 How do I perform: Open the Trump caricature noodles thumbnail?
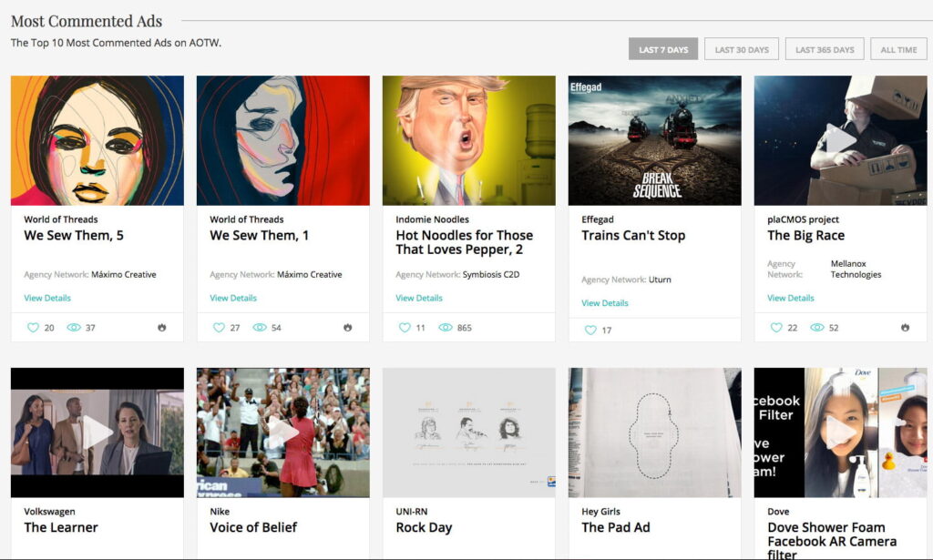468,140
